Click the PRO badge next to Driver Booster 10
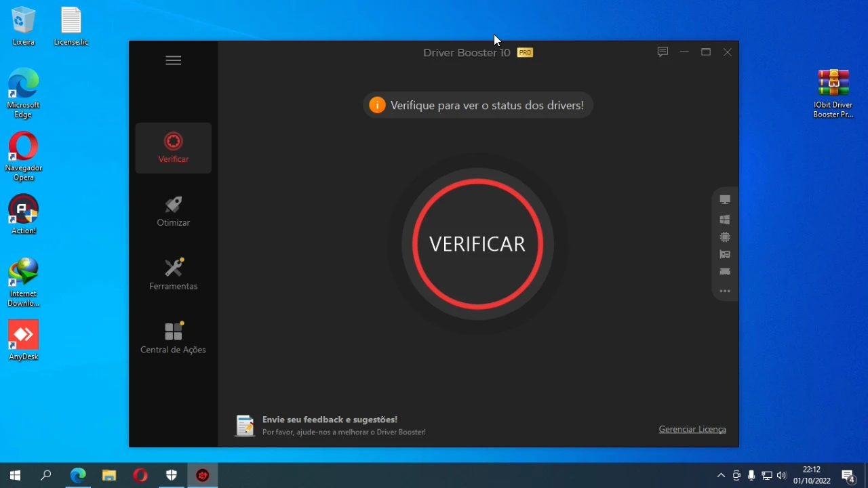This screenshot has width=868, height=488. point(525,53)
